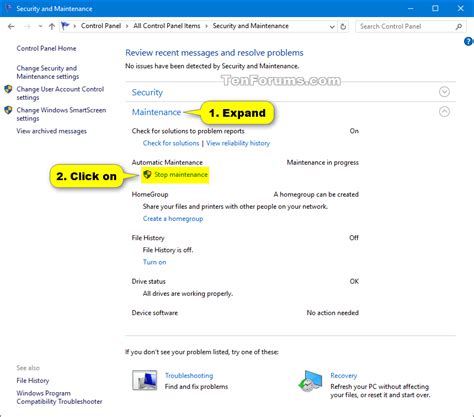Click 'A homegroup can be created' text
The width and height of the screenshot is (474, 417).
coord(316,194)
